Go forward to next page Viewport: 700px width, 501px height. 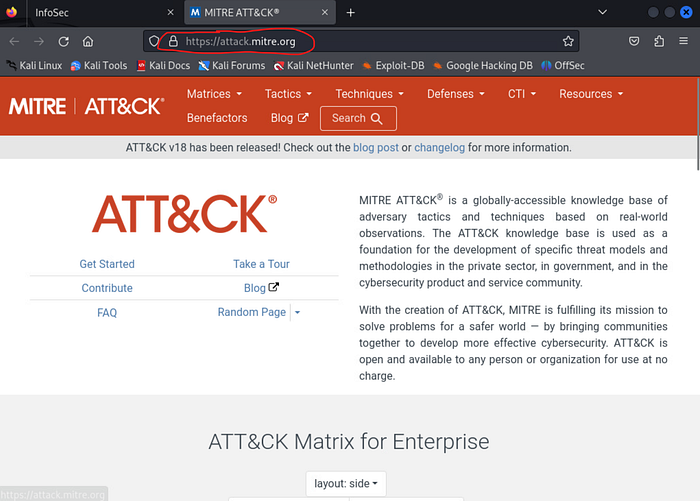[x=39, y=42]
